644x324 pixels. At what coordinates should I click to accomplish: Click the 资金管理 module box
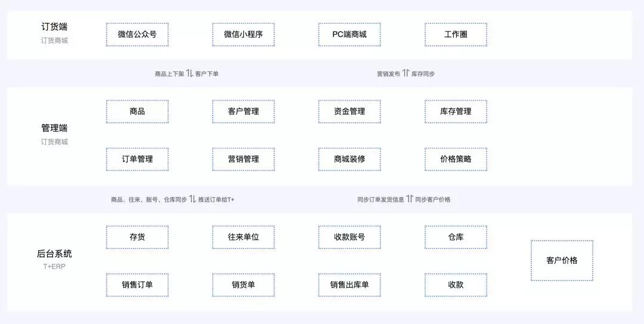pos(349,111)
